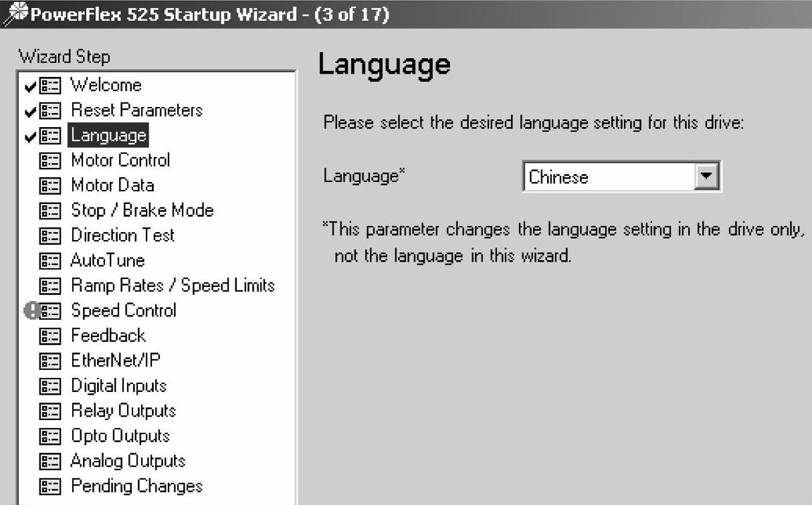The width and height of the screenshot is (812, 505).
Task: Click the 'Language*' field label
Action: 365,177
